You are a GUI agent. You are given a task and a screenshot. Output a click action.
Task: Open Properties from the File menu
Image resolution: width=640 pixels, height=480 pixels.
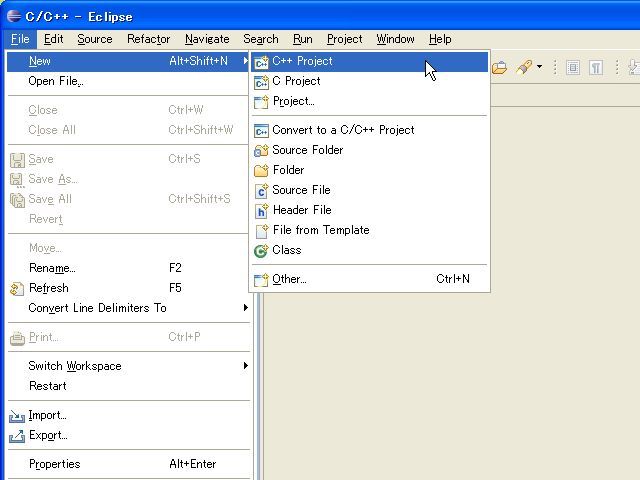click(x=129, y=464)
